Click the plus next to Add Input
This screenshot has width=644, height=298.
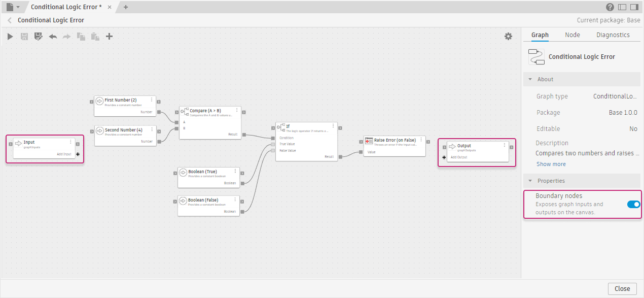pyautogui.click(x=78, y=154)
